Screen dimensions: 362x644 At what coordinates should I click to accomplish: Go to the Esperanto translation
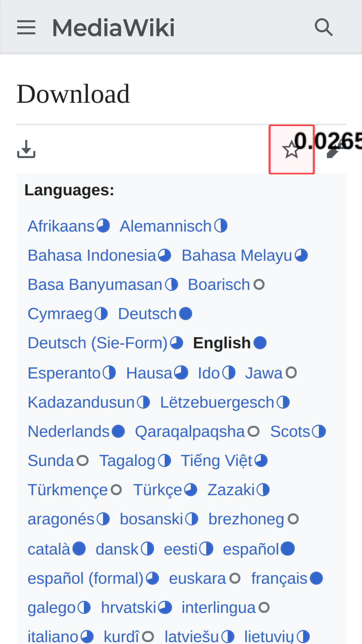point(64,373)
